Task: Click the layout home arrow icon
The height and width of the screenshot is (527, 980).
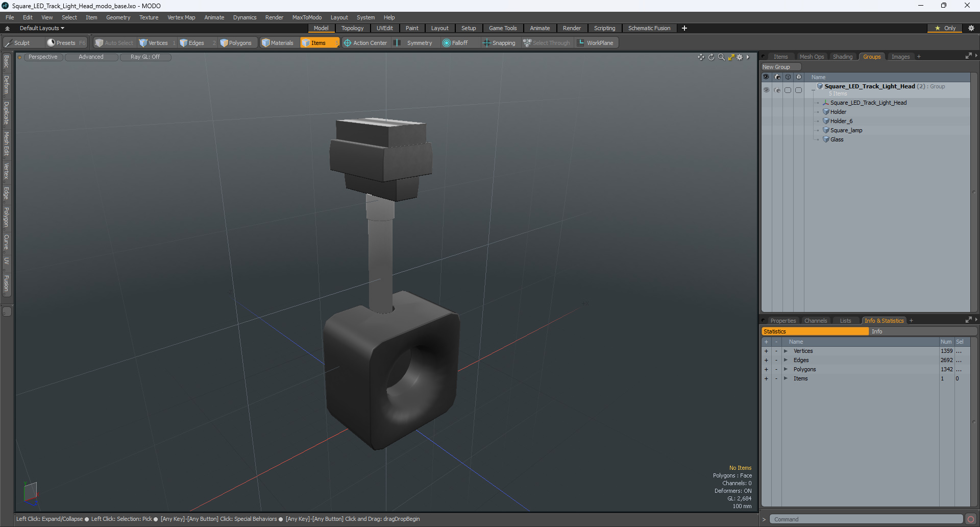Action: tap(7, 29)
